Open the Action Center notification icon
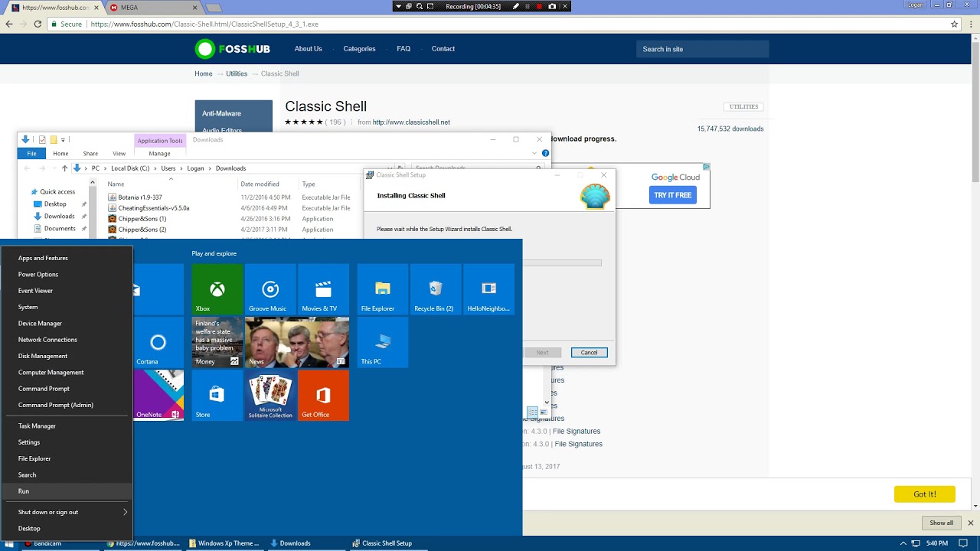Image resolution: width=980 pixels, height=551 pixels. click(x=963, y=543)
